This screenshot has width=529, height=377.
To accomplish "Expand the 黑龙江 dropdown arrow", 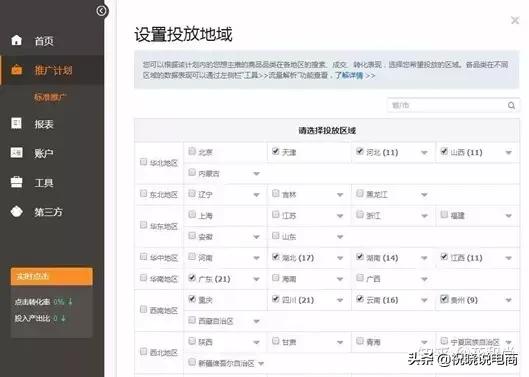I will coord(424,195).
